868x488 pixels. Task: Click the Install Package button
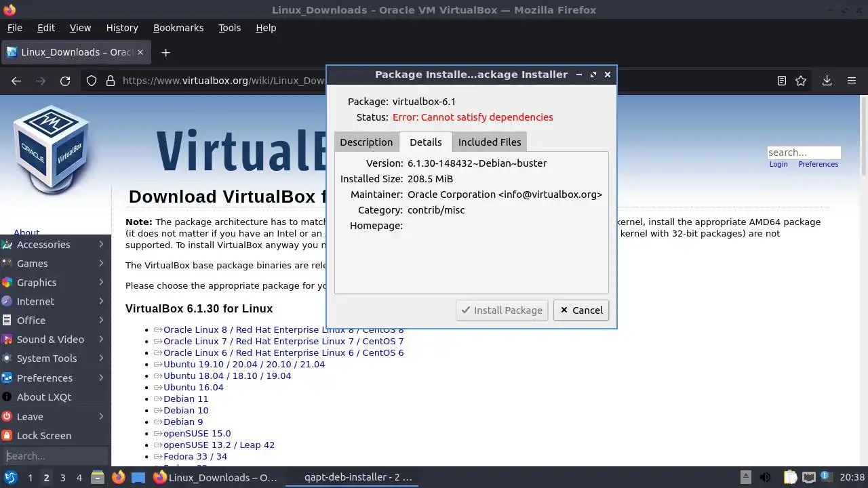pos(502,310)
